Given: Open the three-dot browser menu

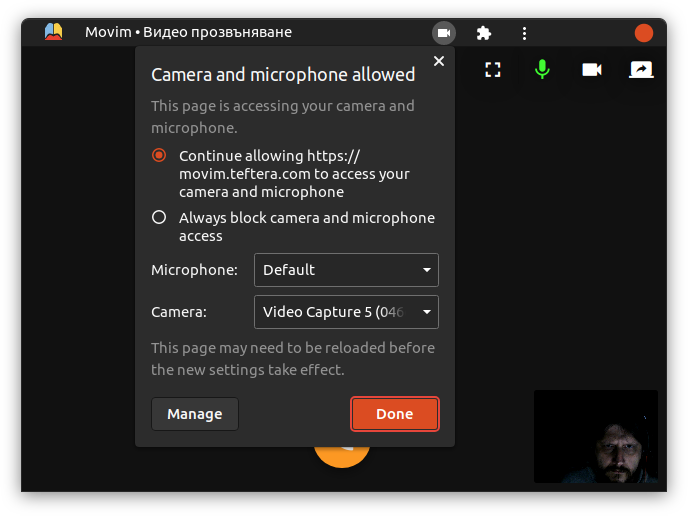Looking at the screenshot, I should tap(524, 33).
